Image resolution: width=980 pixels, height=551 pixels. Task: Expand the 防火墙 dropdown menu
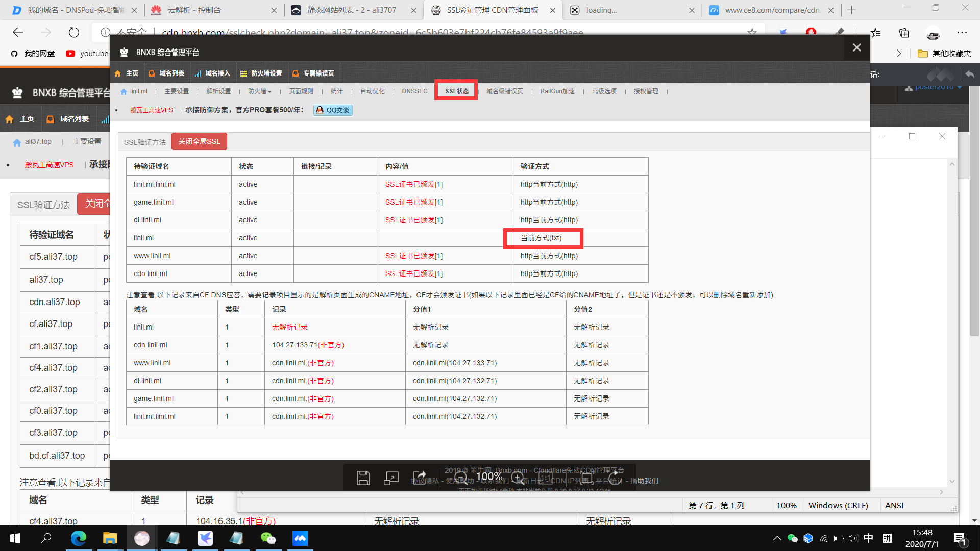259,91
